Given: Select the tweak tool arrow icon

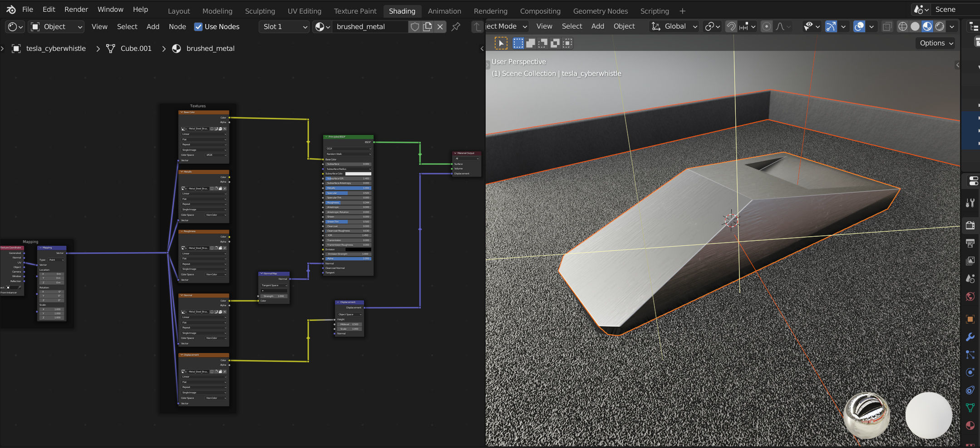Looking at the screenshot, I should (x=501, y=43).
